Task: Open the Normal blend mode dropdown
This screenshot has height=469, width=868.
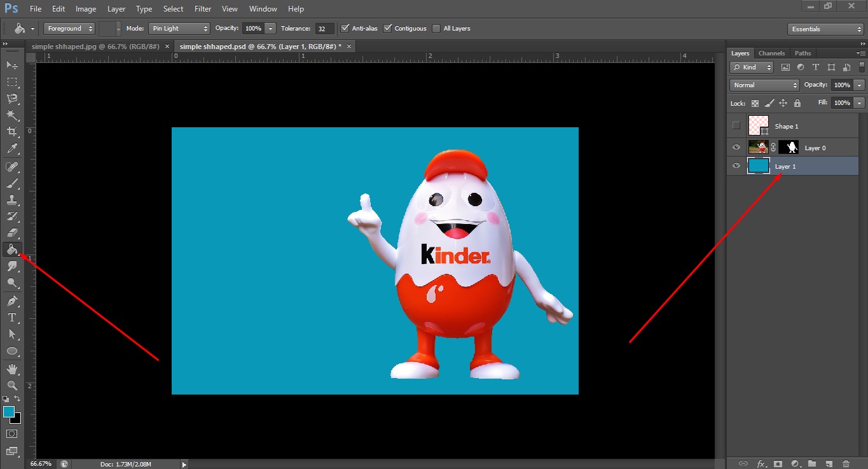Action: pyautogui.click(x=764, y=85)
